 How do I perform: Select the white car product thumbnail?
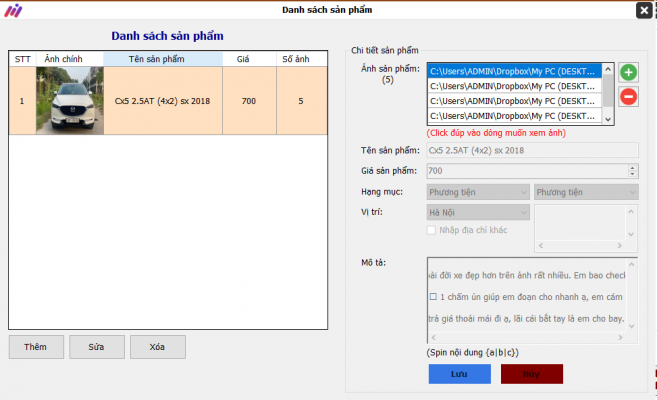69,101
